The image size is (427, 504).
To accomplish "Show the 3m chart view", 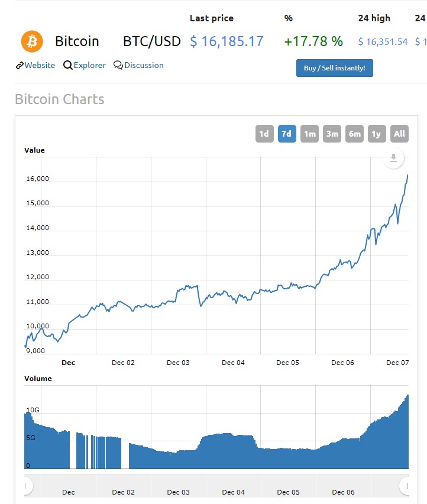I will (x=332, y=134).
